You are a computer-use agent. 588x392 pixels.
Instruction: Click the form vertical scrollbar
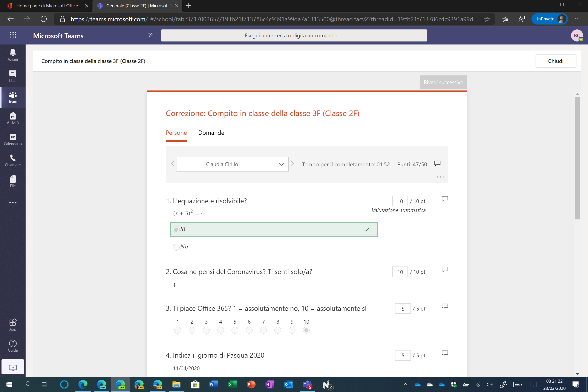[577, 158]
